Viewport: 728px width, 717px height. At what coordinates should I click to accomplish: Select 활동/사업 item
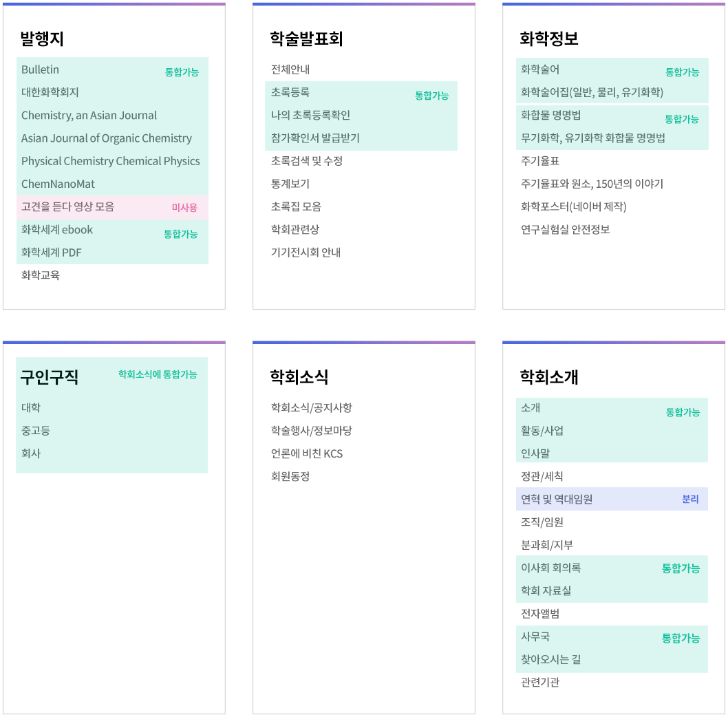542,431
